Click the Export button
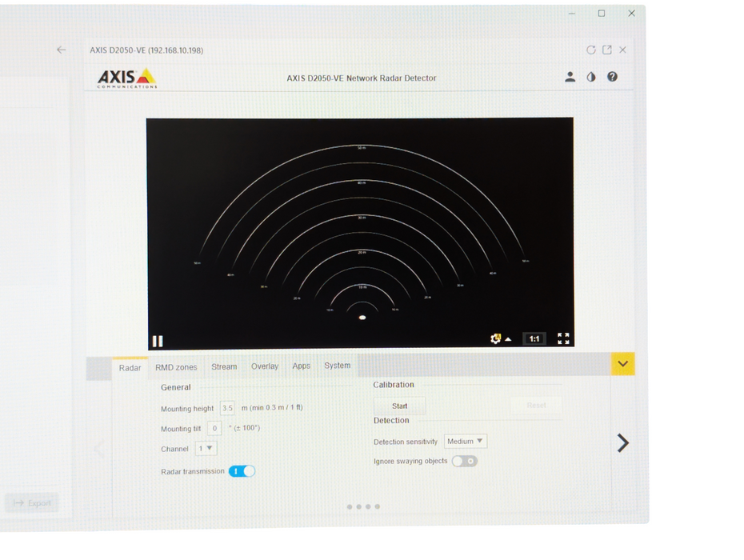The width and height of the screenshot is (744, 560). (x=32, y=503)
